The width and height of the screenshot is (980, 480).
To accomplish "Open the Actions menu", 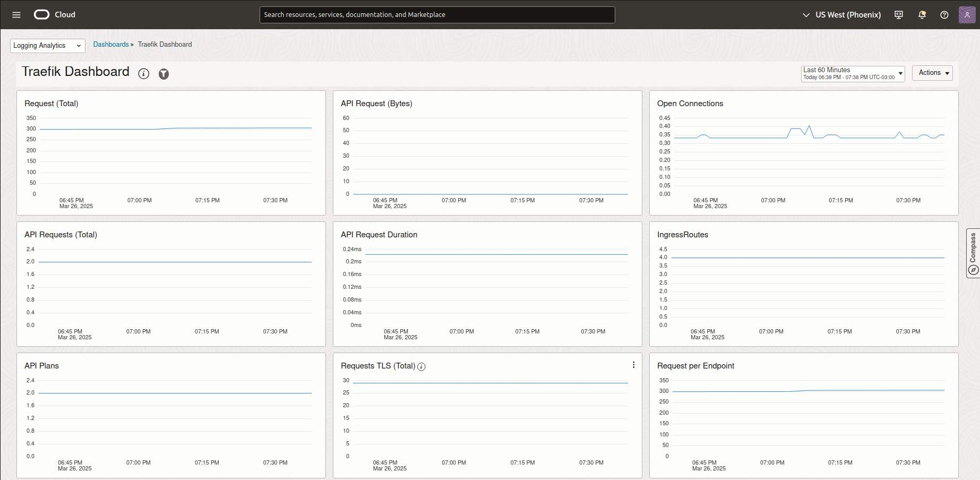I will [x=932, y=73].
